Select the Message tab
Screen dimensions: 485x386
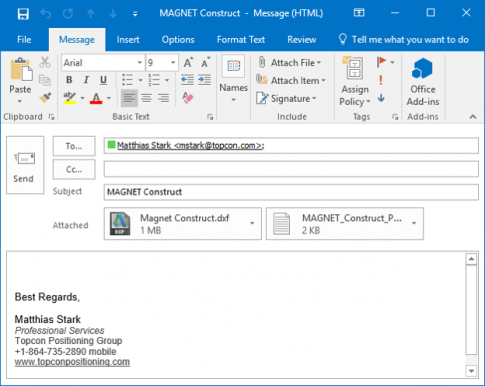(x=77, y=40)
